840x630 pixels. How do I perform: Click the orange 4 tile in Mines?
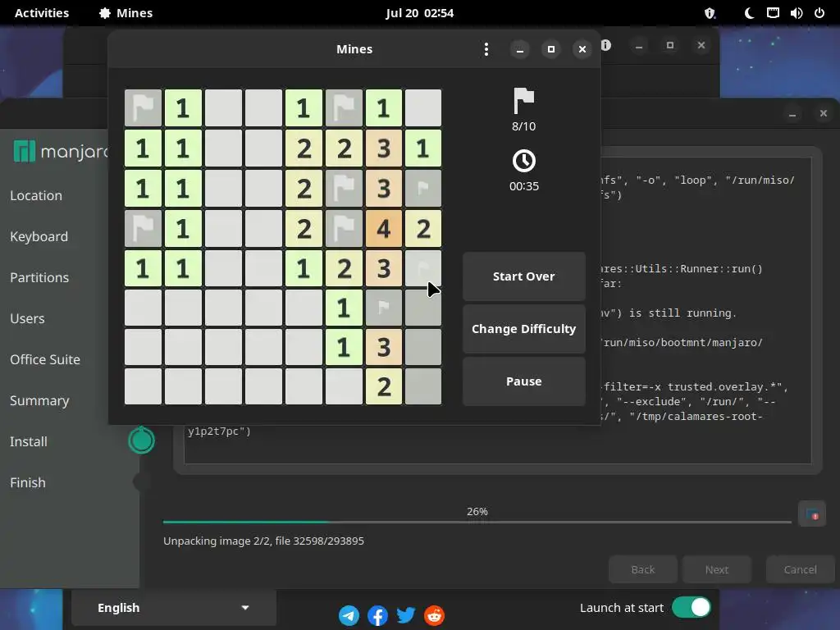[x=384, y=229]
